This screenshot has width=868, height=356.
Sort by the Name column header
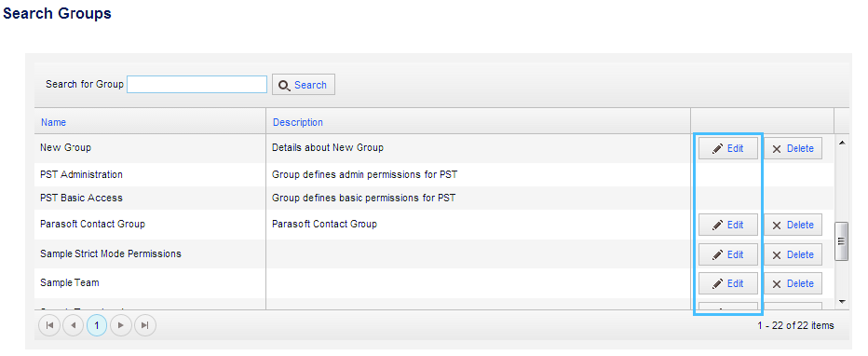pyautogui.click(x=53, y=122)
